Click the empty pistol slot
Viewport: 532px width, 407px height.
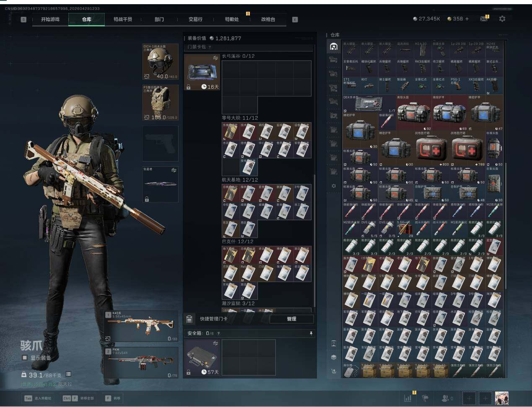[x=160, y=144]
